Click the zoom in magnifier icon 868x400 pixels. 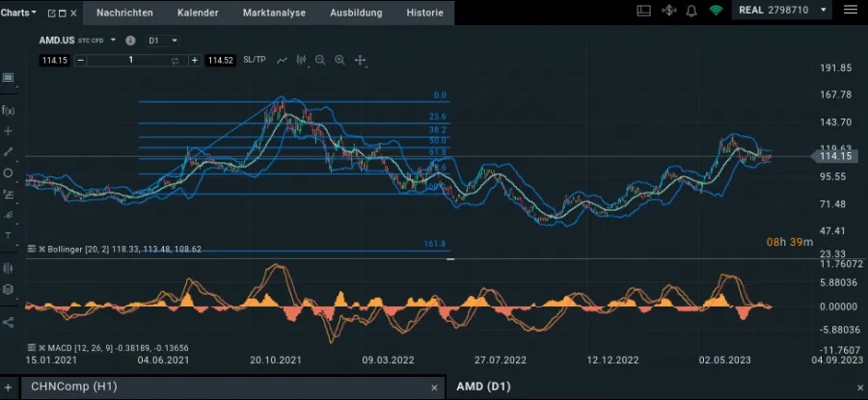coord(339,60)
